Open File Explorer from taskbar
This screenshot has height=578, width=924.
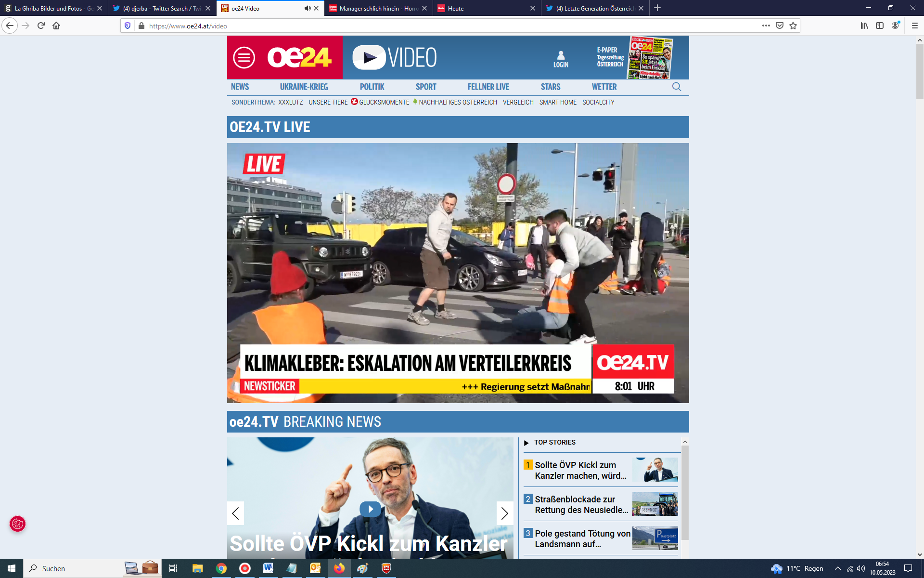click(198, 568)
